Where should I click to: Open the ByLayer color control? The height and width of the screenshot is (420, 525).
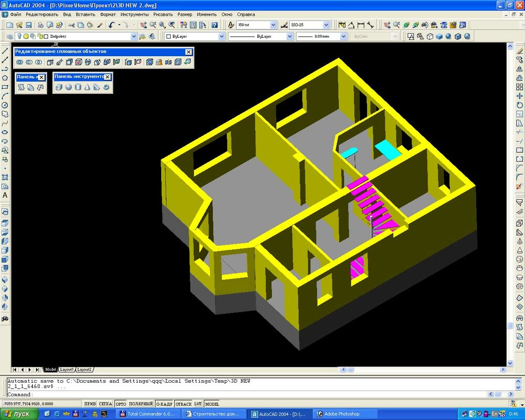click(222, 36)
